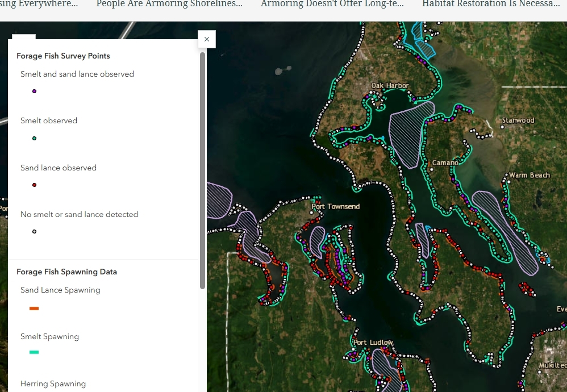This screenshot has width=567, height=392.
Task: Click the Forage Fish Survey Points heading
Action: click(x=63, y=56)
